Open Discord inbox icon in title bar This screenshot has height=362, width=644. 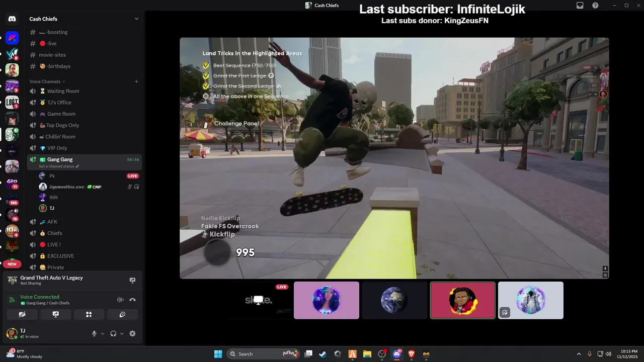coord(580,6)
